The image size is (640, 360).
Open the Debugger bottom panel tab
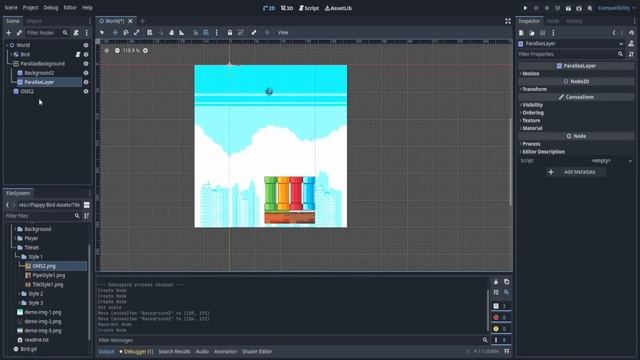tap(136, 351)
